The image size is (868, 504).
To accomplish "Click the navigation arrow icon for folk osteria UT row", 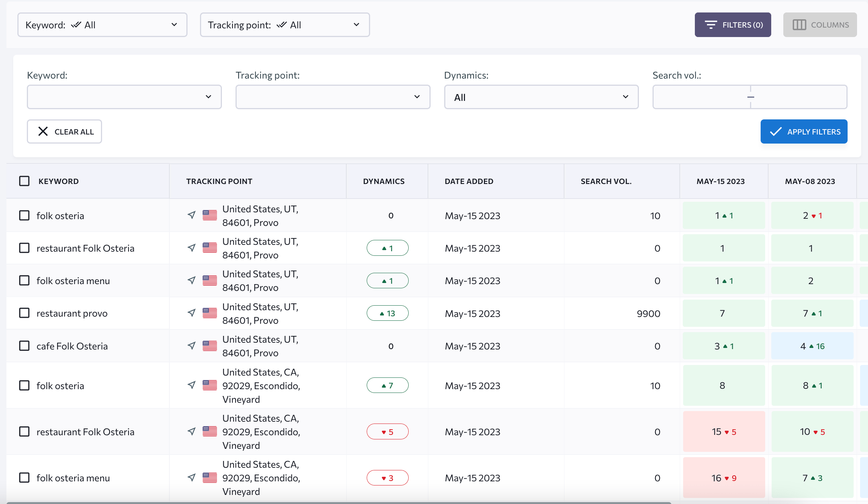I will 190,215.
